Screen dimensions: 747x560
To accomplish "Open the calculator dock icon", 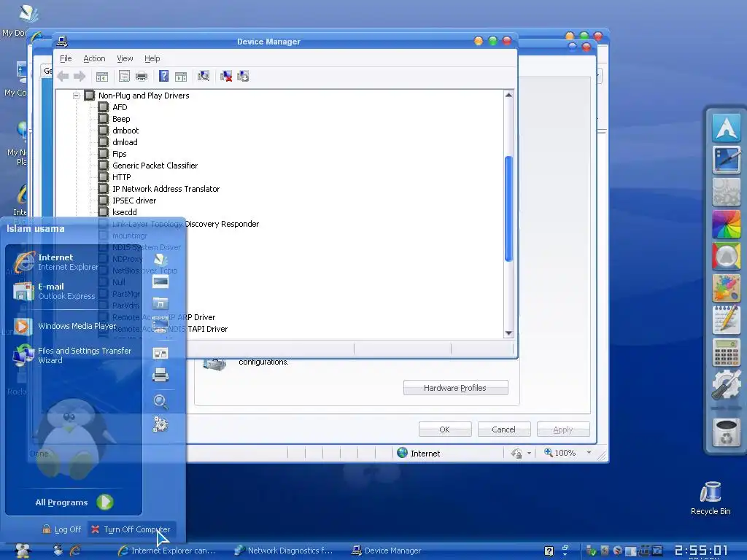I will click(x=726, y=352).
